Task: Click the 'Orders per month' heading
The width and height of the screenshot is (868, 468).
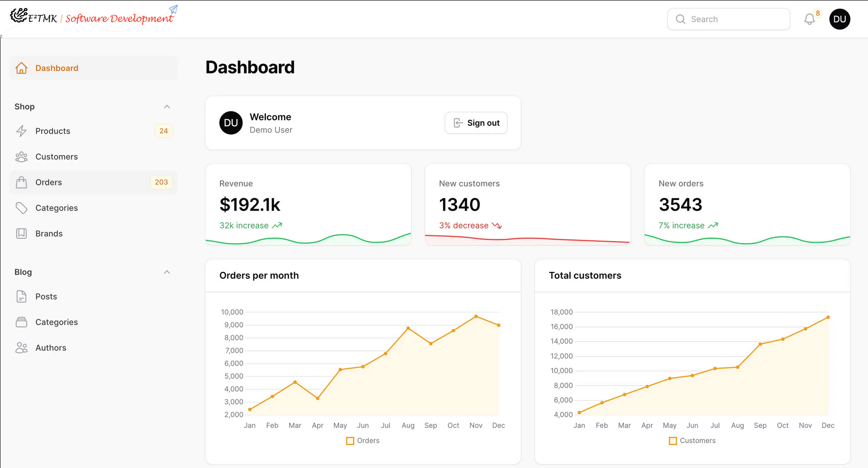Action: coord(259,275)
